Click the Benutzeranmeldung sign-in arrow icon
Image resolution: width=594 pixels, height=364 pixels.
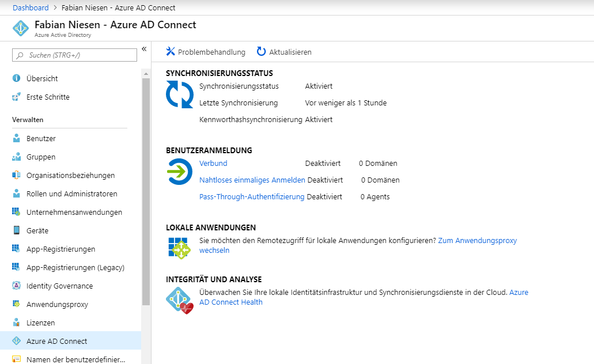tap(180, 172)
